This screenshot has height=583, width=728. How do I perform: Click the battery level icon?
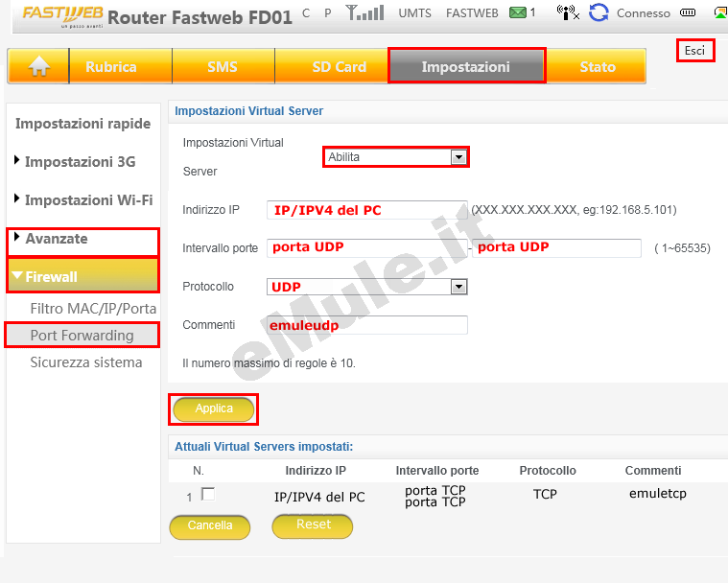[688, 12]
